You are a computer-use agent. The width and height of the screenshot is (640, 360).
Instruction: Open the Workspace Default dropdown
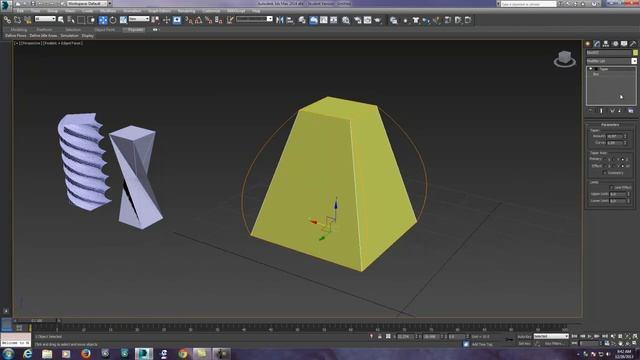point(87,3)
